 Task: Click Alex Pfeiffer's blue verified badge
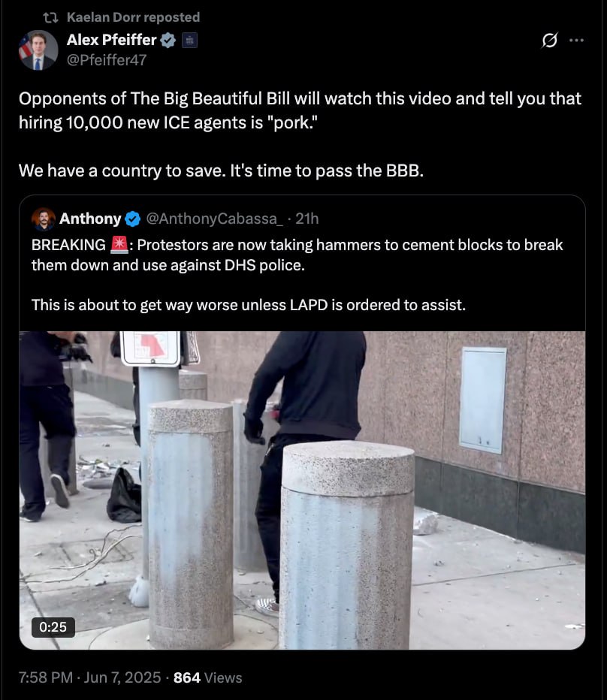coord(168,40)
